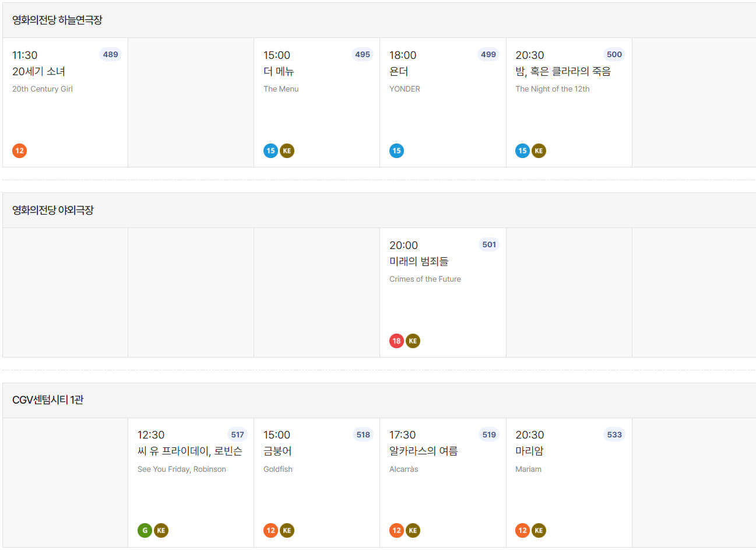Click the 15 rating badge under The Menu
Image resolution: width=756 pixels, height=550 pixels.
click(270, 150)
